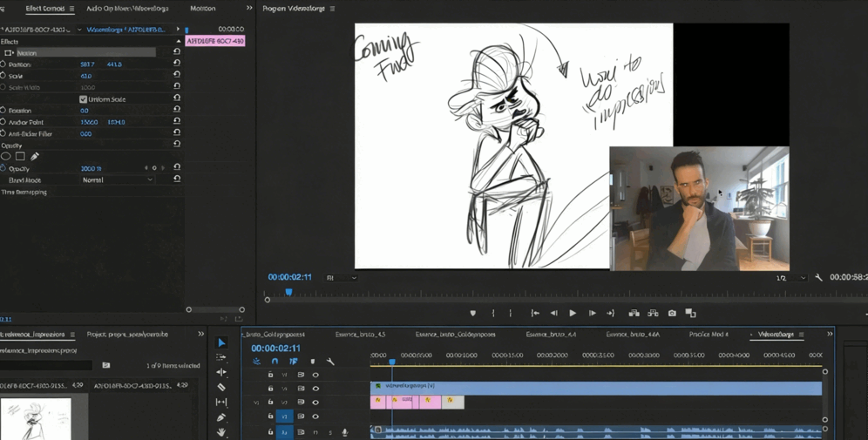The image size is (868, 440).
Task: Uncheck the Uniform Scale checkbox
Action: 83,99
